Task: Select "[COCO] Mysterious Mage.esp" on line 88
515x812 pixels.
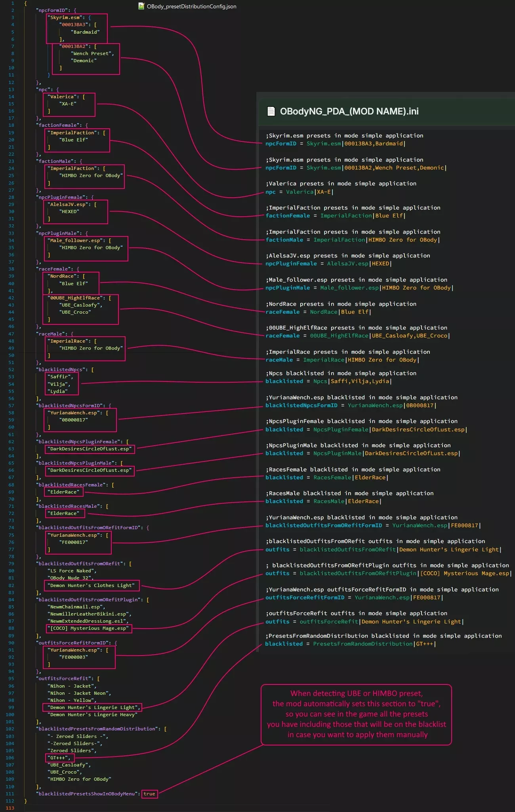Action: (x=88, y=628)
